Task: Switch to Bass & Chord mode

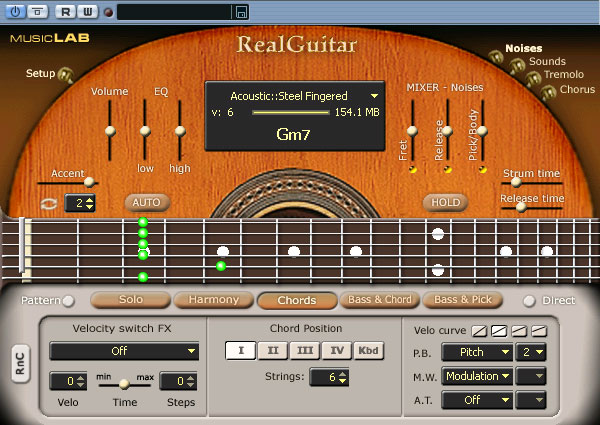Action: click(380, 300)
